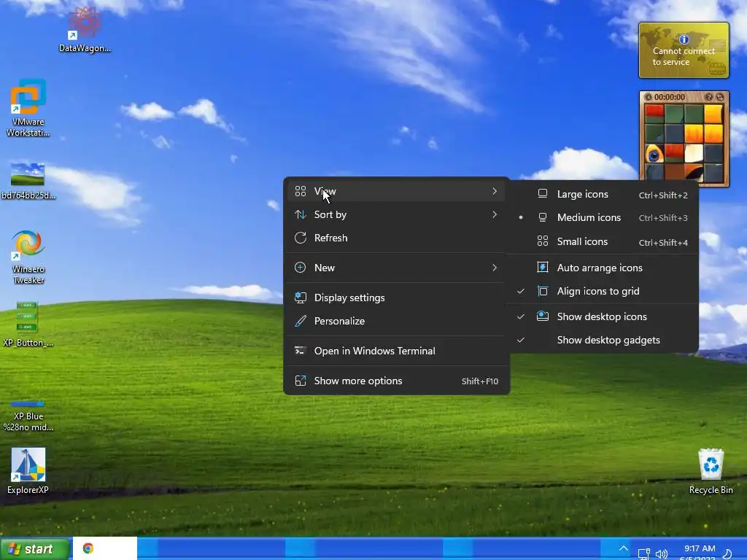
Task: Select the XP Blue file icon
Action: 28,416
